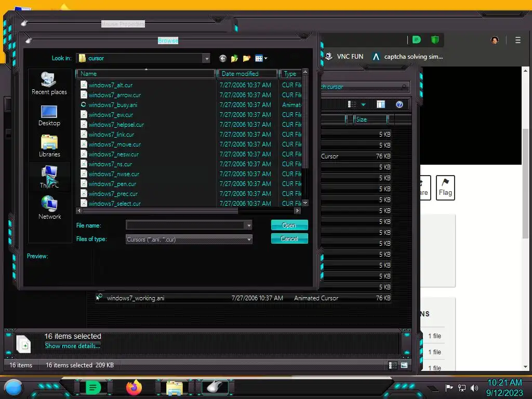Select windows7_link.cur file

(x=111, y=135)
